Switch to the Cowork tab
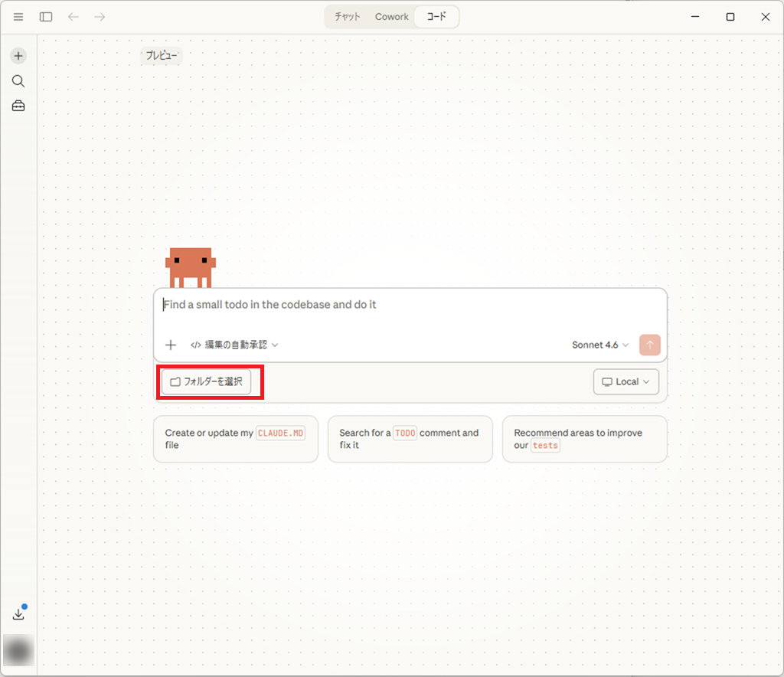The width and height of the screenshot is (784, 677). [391, 17]
